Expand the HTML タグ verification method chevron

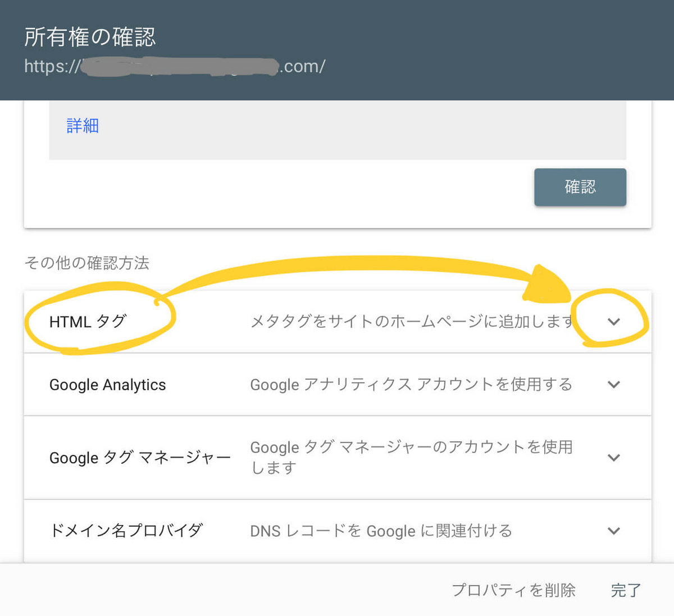(614, 322)
